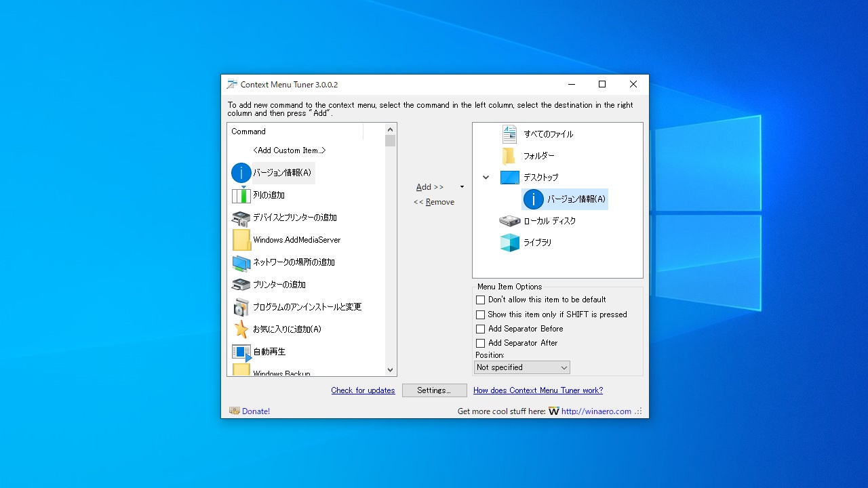This screenshot has height=488, width=868.
Task: Click the document icon for すべてのファイル
Action: click(509, 134)
